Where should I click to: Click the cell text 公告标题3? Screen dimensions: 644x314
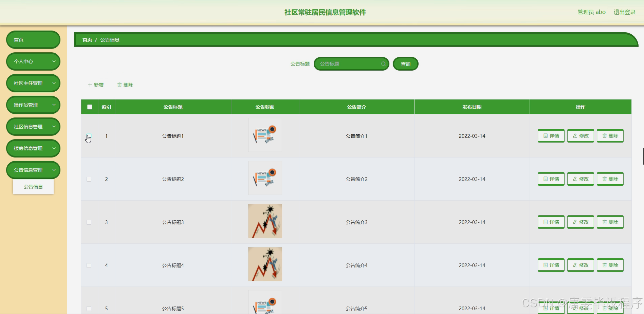(173, 222)
